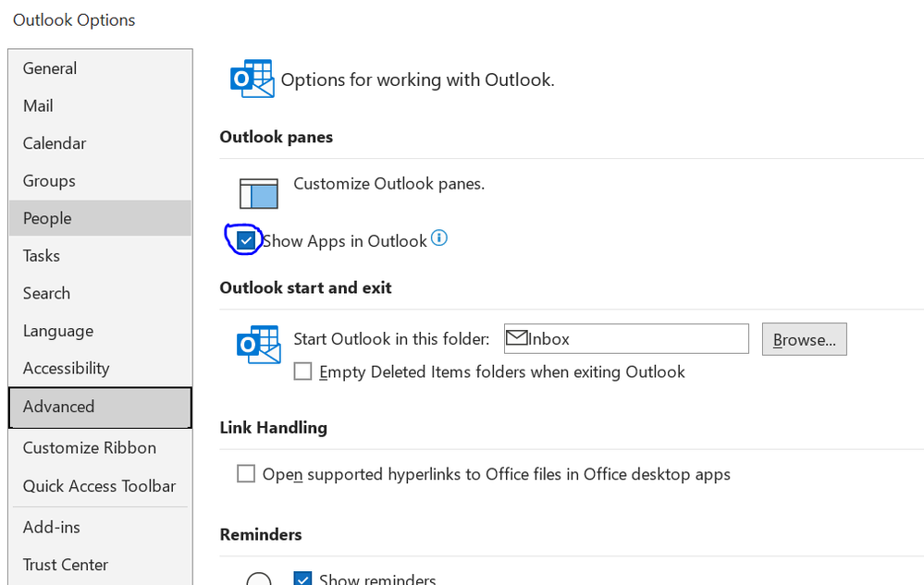Open Customize Ribbon settings

90,447
